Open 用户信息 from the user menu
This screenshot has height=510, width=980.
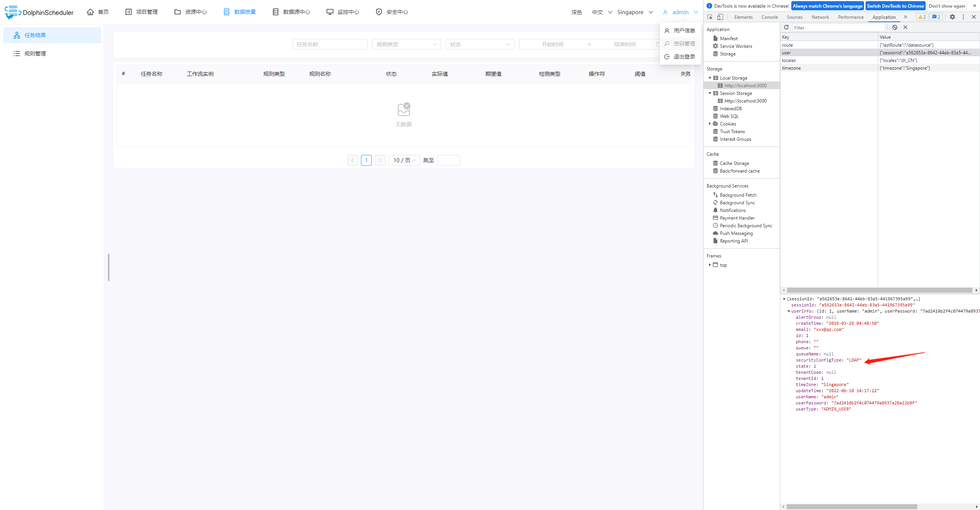[684, 31]
